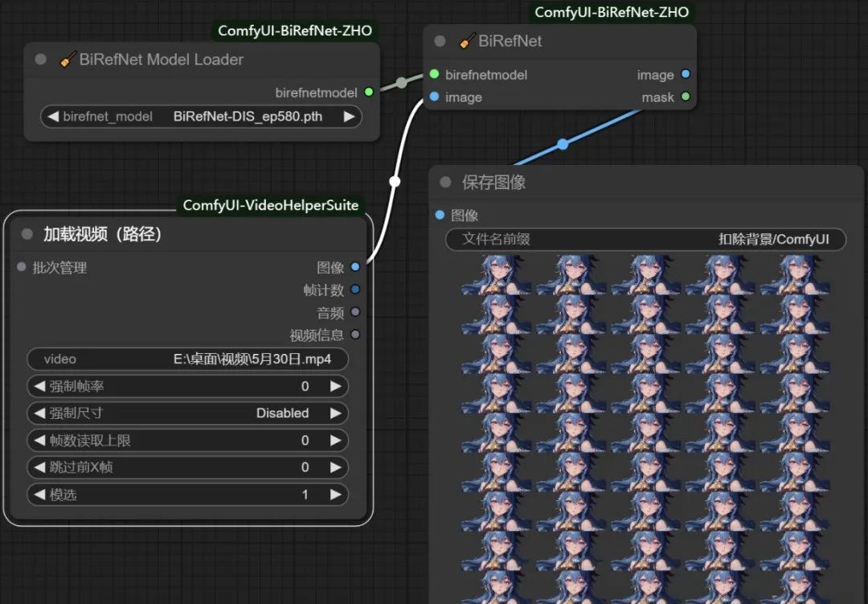Click the broom icon on BiRefNet Model Loader
The height and width of the screenshot is (604, 868).
click(x=68, y=60)
